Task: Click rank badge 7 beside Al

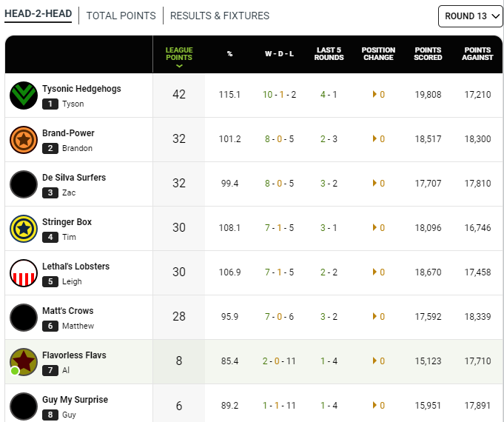Action: [50, 370]
